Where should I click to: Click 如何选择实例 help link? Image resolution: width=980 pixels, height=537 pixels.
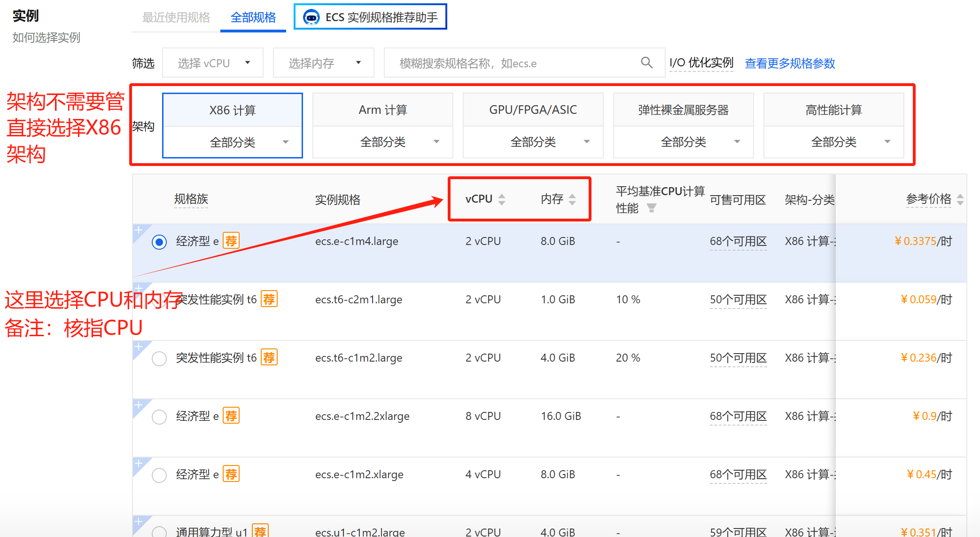click(46, 38)
